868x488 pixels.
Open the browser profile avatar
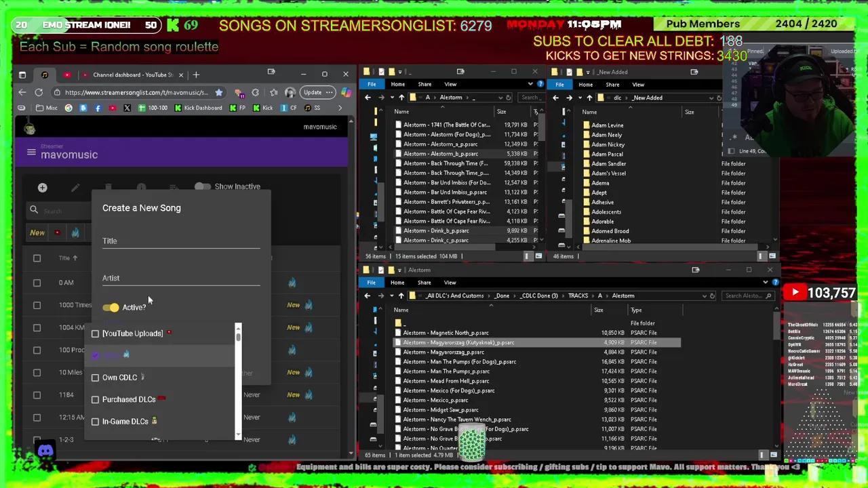tap(290, 92)
